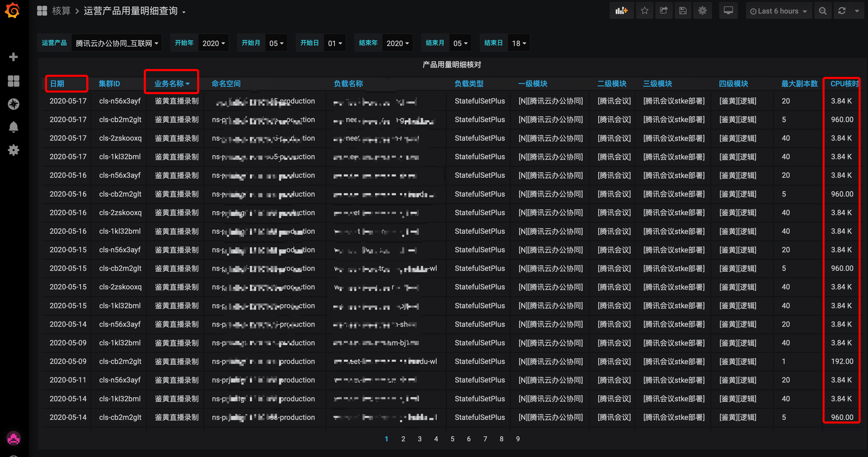Open the 结束日 18 dropdown
Image resolution: width=868 pixels, height=457 pixels.
[x=519, y=43]
